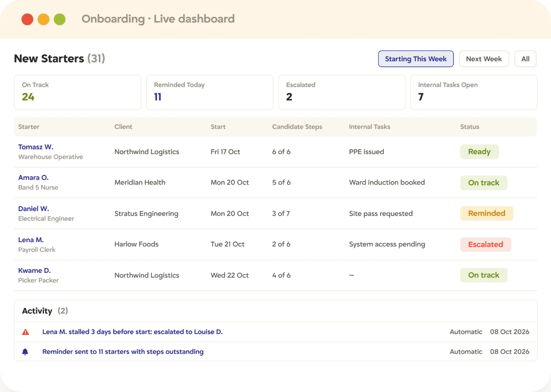Click the PPE issued task cell
This screenshot has height=392, width=551.
coord(366,152)
